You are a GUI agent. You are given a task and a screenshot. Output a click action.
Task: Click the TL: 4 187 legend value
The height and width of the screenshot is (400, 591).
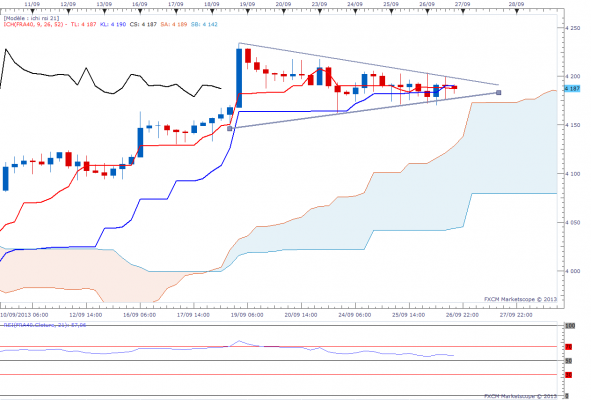point(84,25)
